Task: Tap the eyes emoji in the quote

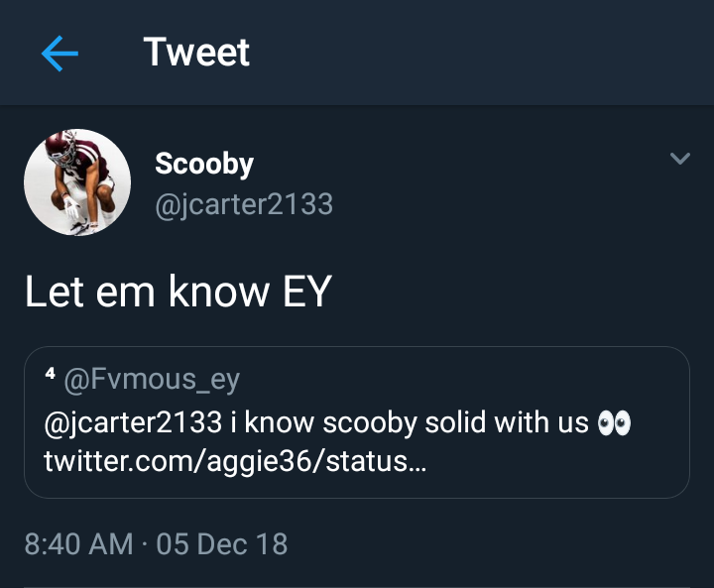Action: click(x=614, y=423)
